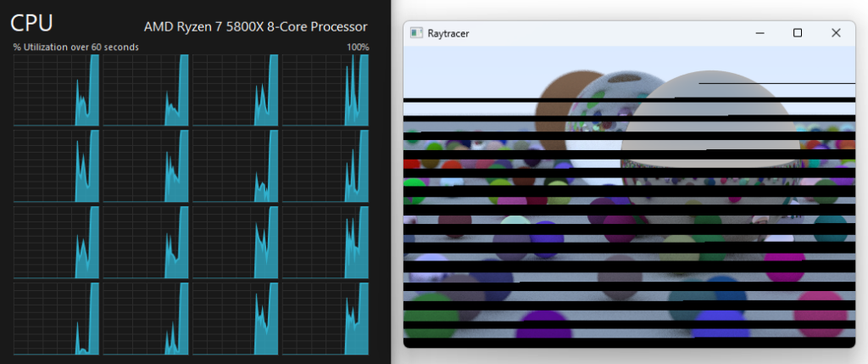Viewport: 868px width, 364px height.
Task: Click the "Raytracer" window title text
Action: pos(448,33)
